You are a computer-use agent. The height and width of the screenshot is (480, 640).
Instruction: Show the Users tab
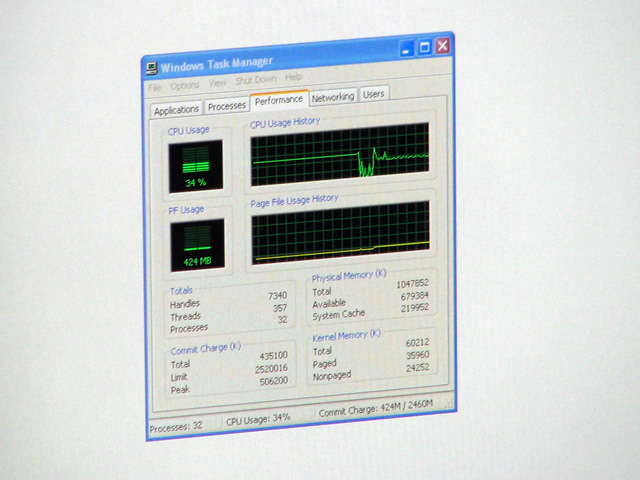coord(373,94)
